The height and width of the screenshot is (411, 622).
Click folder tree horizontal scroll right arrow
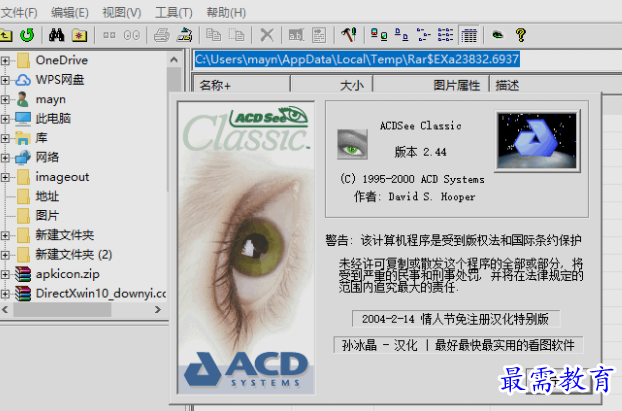[157, 309]
